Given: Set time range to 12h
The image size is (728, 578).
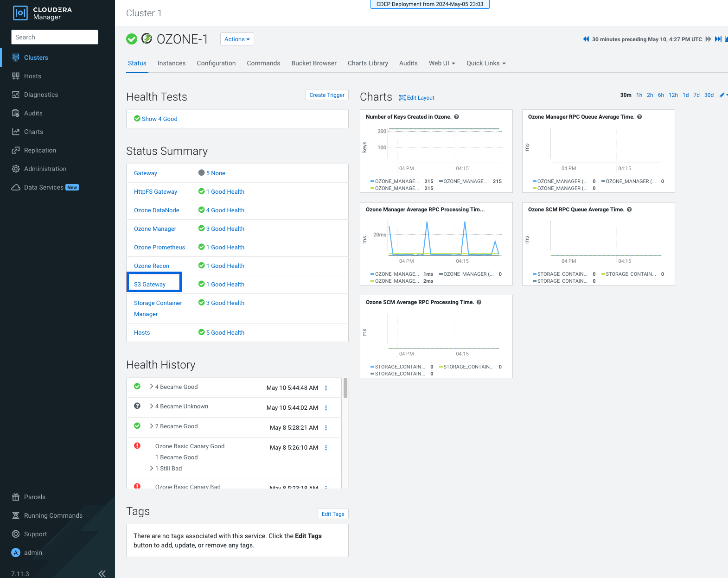Looking at the screenshot, I should pos(673,95).
